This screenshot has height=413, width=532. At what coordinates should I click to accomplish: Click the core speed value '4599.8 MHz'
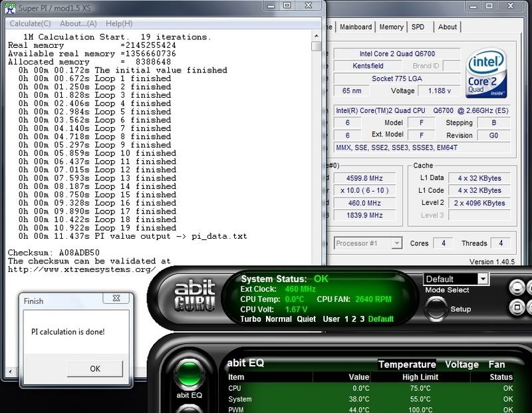click(x=364, y=178)
